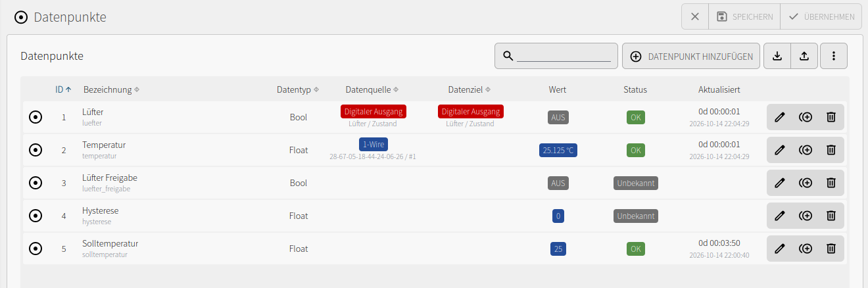Duplicate the Temperatur datapoint
The width and height of the screenshot is (868, 288).
806,150
